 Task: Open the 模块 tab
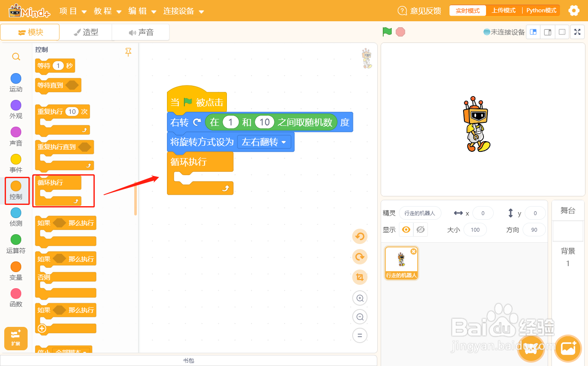30,32
